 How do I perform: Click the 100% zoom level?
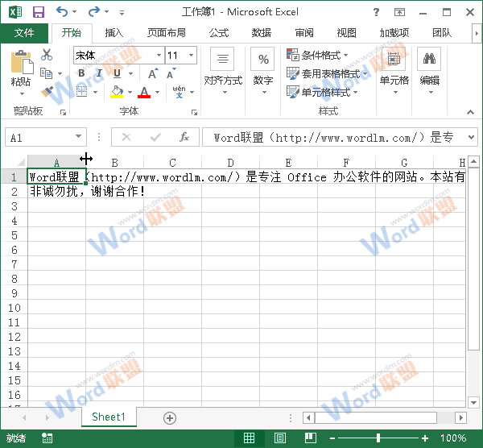[453, 438]
